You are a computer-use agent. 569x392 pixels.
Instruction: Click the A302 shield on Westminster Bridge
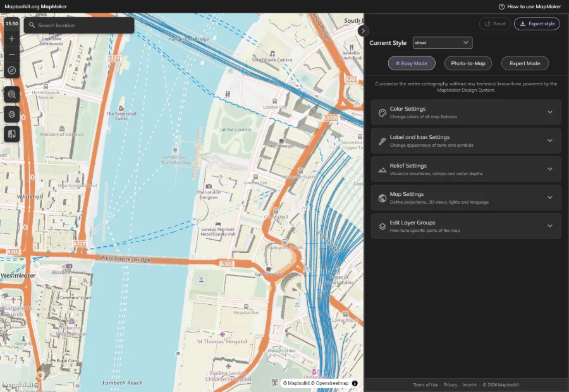(227, 264)
